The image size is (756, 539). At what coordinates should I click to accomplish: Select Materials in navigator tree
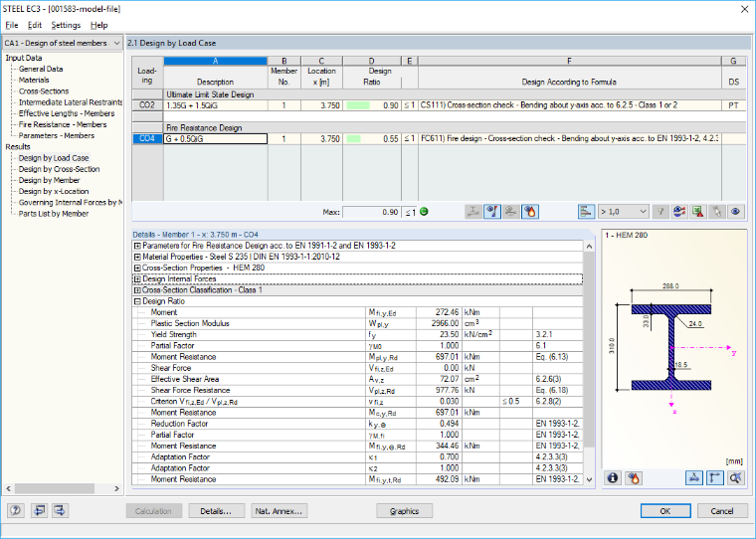tap(34, 80)
